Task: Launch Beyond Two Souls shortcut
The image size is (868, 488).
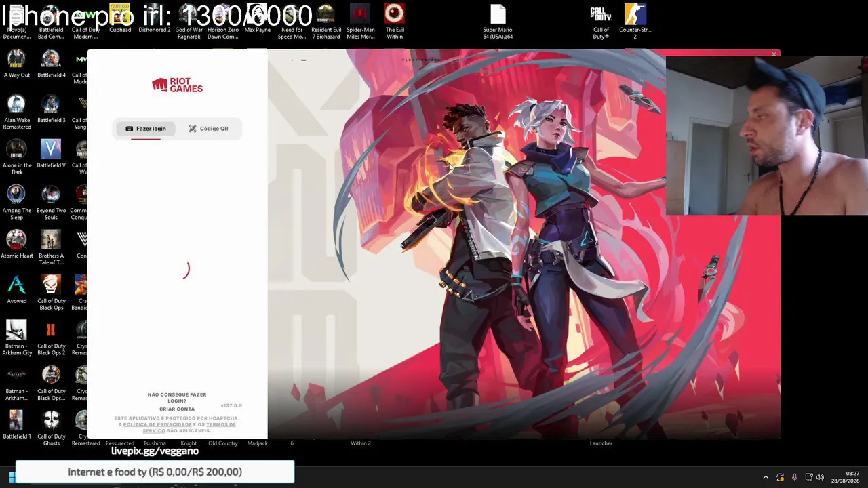Action: pos(51,203)
